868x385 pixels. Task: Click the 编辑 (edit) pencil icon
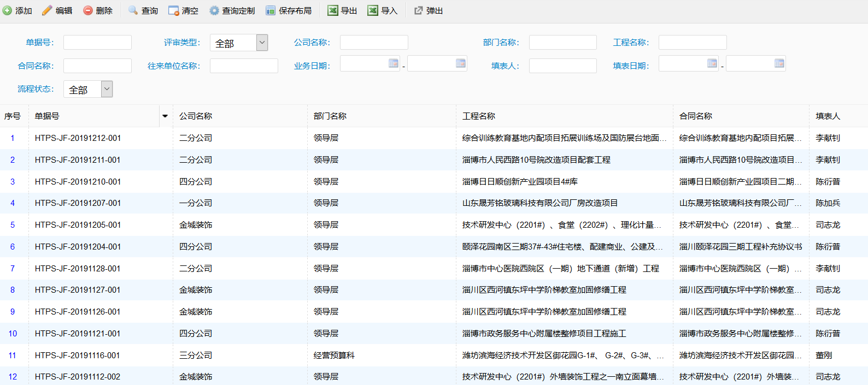pos(47,10)
